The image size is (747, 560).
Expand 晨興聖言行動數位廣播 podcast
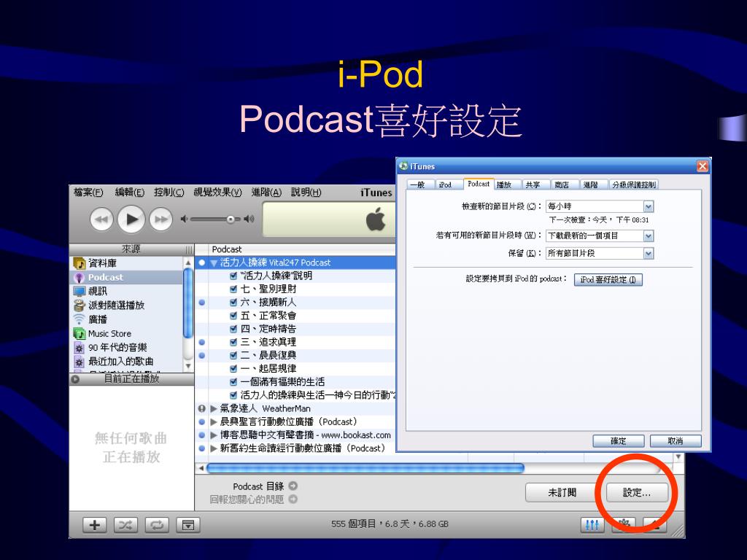[x=214, y=422]
